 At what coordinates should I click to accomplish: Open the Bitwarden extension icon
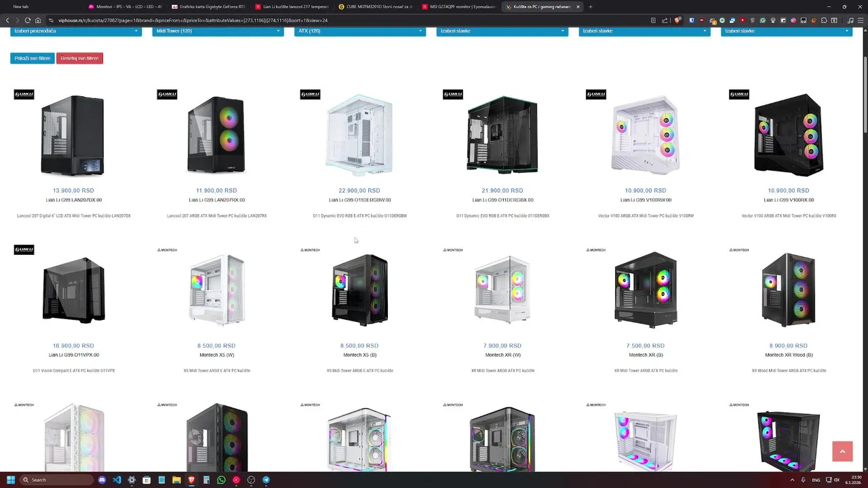click(x=692, y=20)
